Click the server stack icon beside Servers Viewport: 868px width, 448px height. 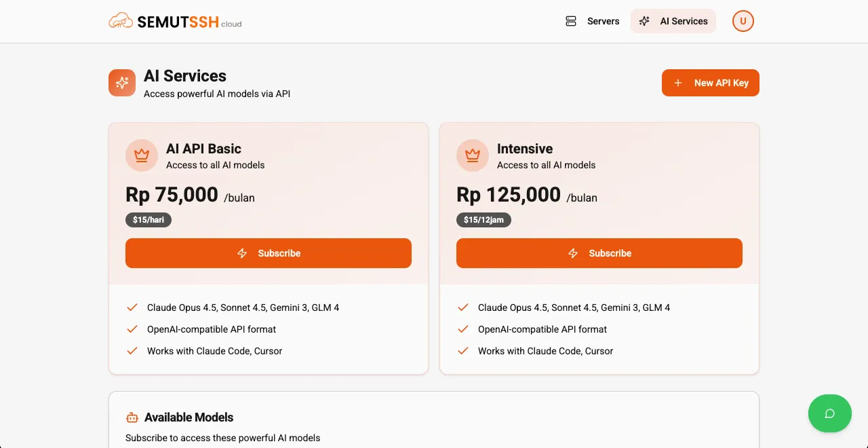pyautogui.click(x=570, y=21)
